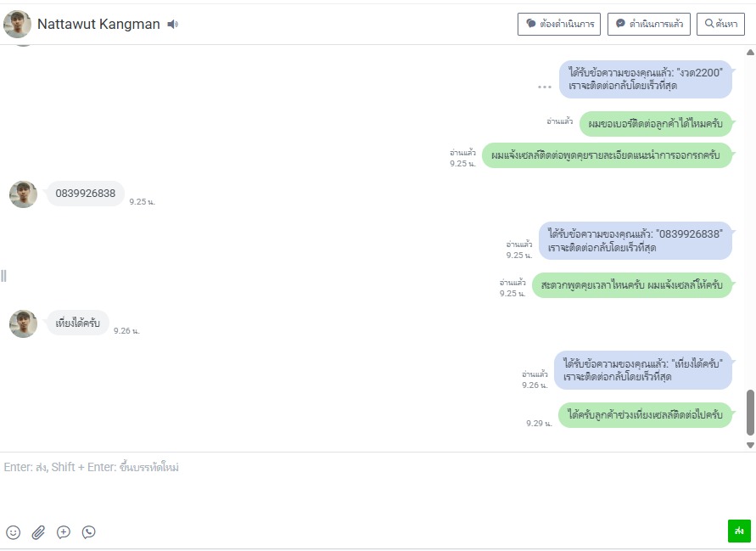
Task: Click the chat scrollbar thumb
Action: point(750,413)
